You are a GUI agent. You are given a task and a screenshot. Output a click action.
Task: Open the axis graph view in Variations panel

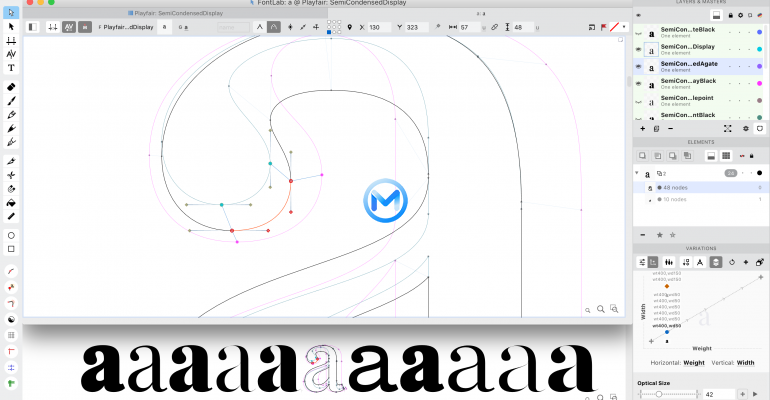[653, 262]
